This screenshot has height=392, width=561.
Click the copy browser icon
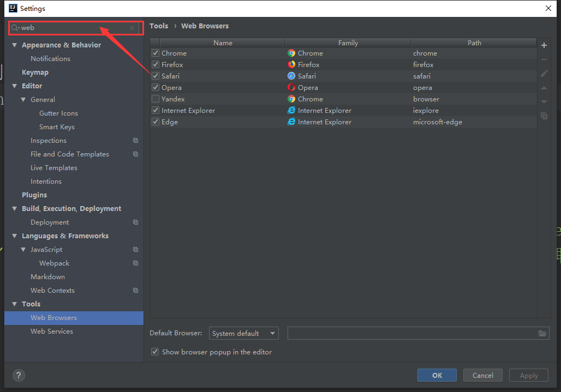coord(544,116)
